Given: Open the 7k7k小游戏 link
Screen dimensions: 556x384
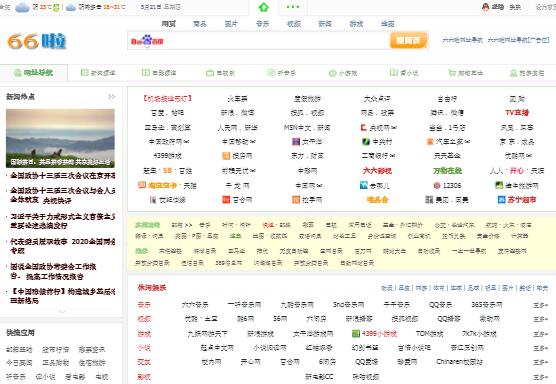Looking at the screenshot, I should coord(479,333).
